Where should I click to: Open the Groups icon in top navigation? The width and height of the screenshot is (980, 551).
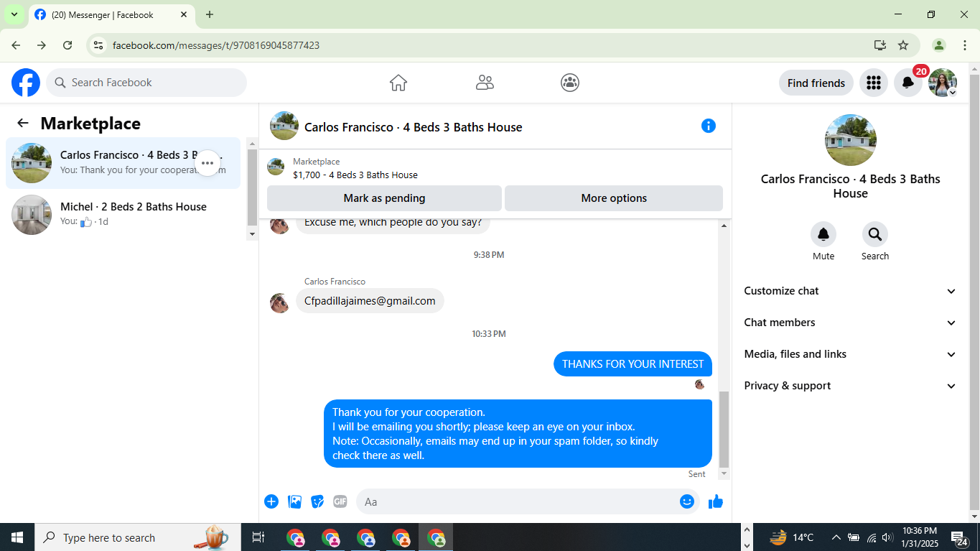tap(570, 83)
